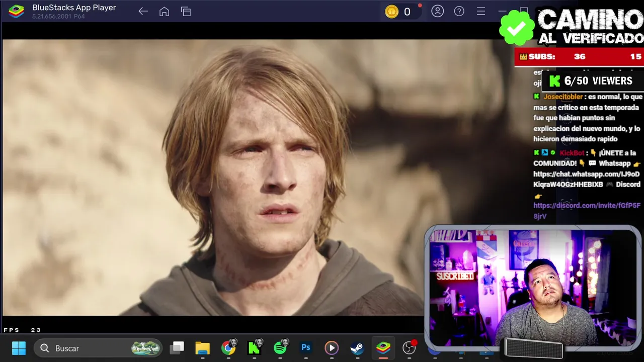Screen dimensions: 644x362
Task: Click the search highlight image in Buscar
Action: (x=145, y=348)
